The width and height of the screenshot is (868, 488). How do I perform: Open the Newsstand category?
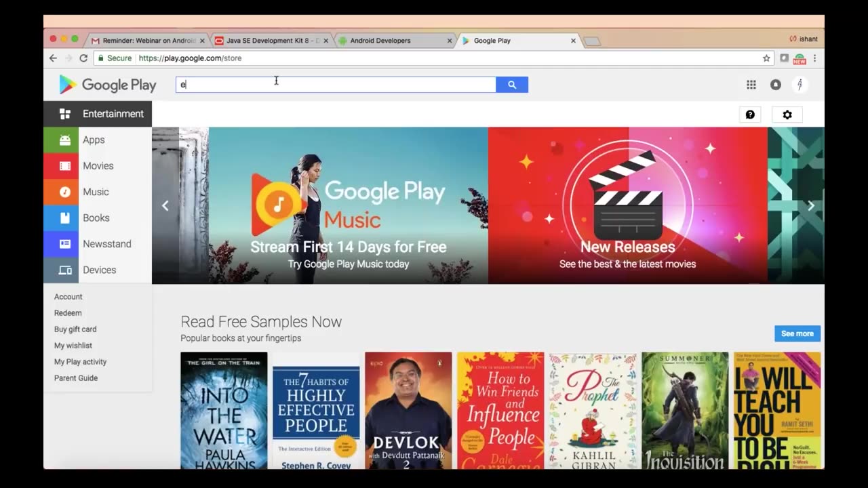(98, 244)
